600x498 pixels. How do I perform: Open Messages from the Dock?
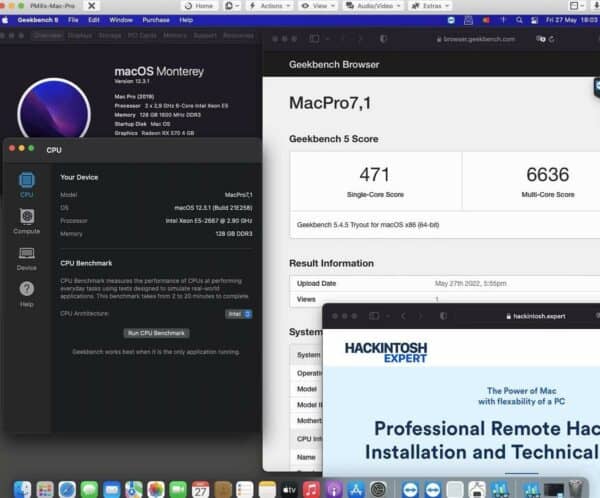point(89,489)
